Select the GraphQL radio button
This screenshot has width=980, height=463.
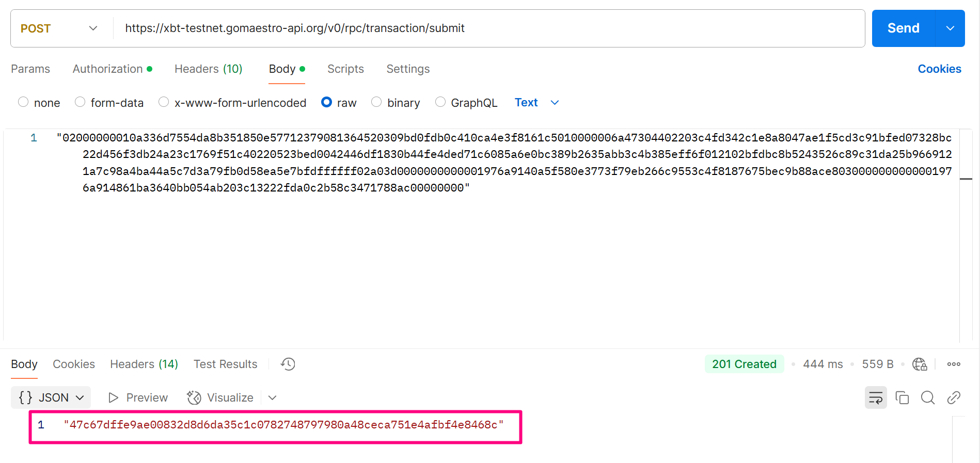(x=440, y=102)
